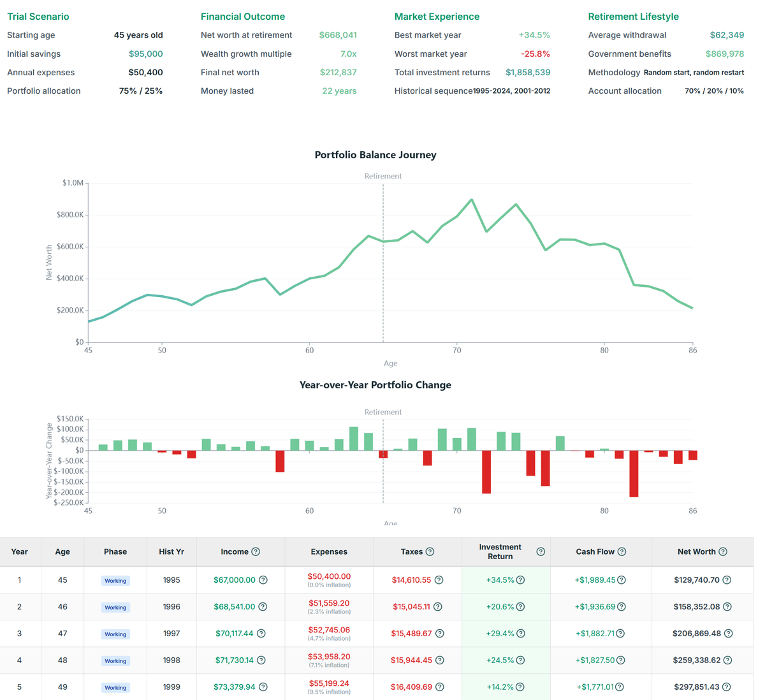Click the Expenses column header
765x700 pixels.
329,551
